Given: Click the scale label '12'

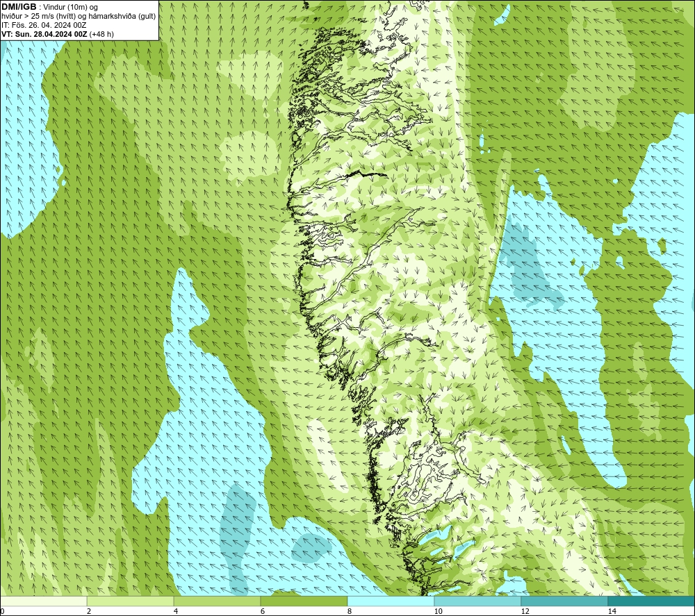Looking at the screenshot, I should click(525, 612).
